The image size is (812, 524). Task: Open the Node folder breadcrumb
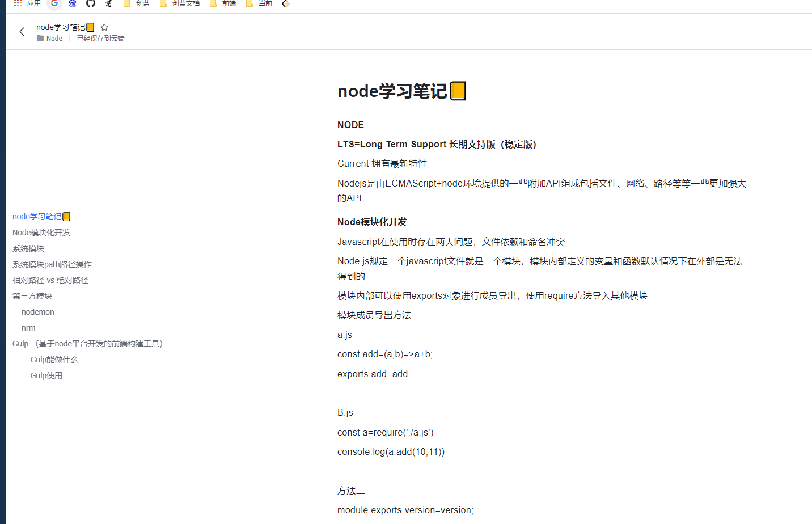(50, 39)
